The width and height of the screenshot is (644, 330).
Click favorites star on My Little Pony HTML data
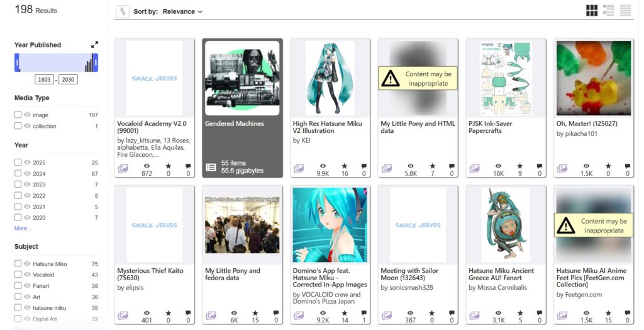432,166
